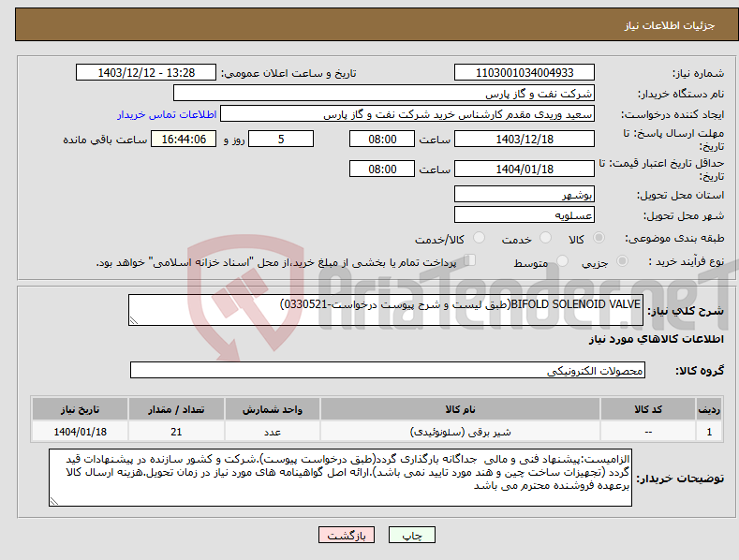Screen dimensions: 739x560
Task: Click the delivery province field بوشهر
Action: (525, 194)
